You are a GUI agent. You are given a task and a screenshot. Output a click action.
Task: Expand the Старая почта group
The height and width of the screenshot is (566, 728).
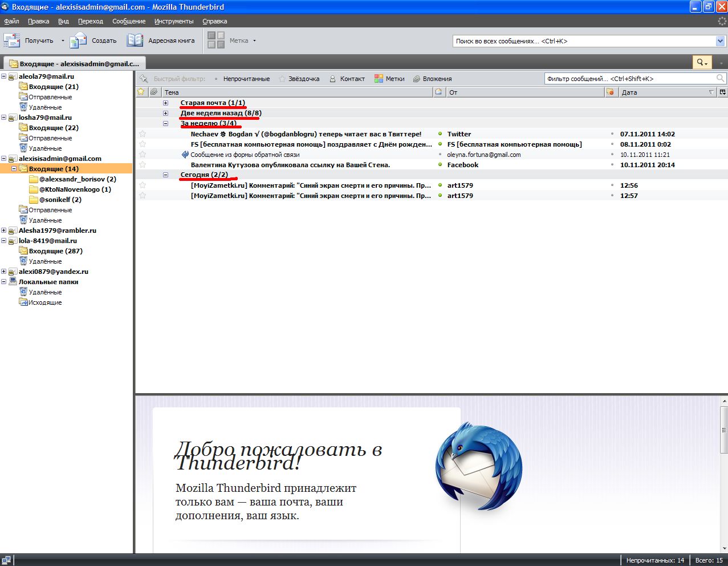(x=165, y=103)
